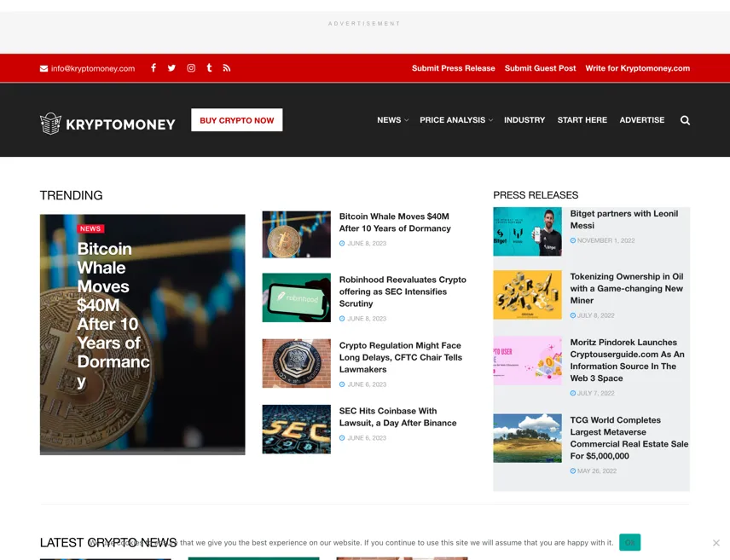Click the pink Crypto User Guide thumbnail

pyautogui.click(x=528, y=361)
